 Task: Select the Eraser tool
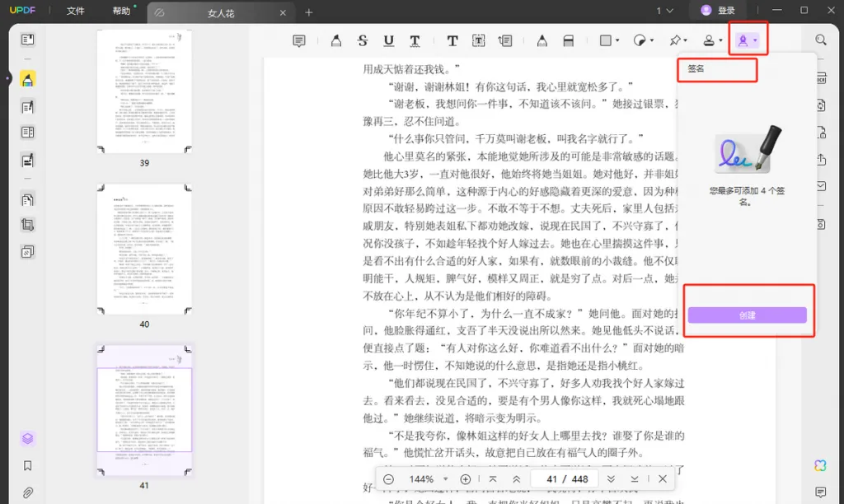pyautogui.click(x=569, y=40)
